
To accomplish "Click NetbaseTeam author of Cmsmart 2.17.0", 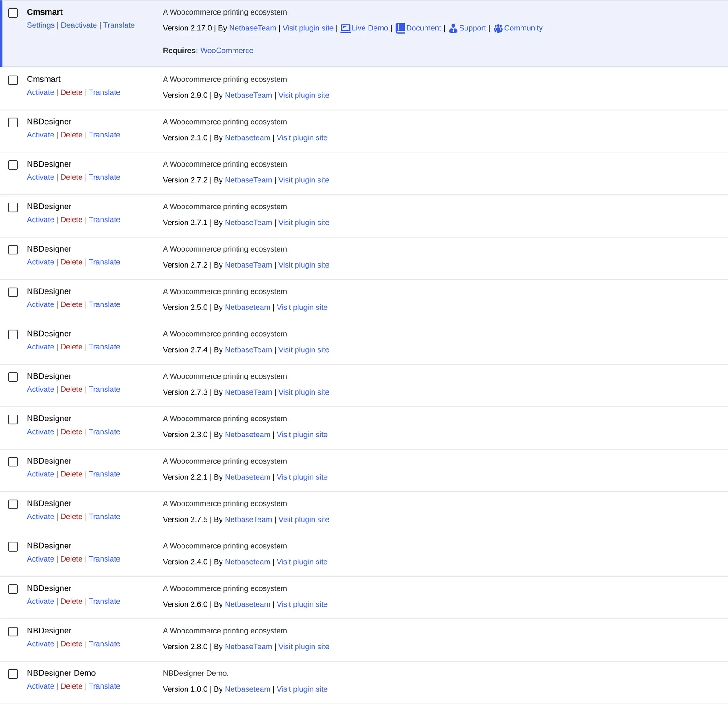I will click(x=253, y=28).
